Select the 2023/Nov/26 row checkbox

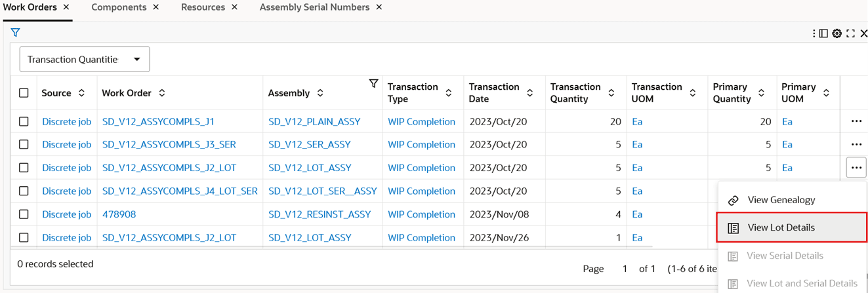coord(24,237)
